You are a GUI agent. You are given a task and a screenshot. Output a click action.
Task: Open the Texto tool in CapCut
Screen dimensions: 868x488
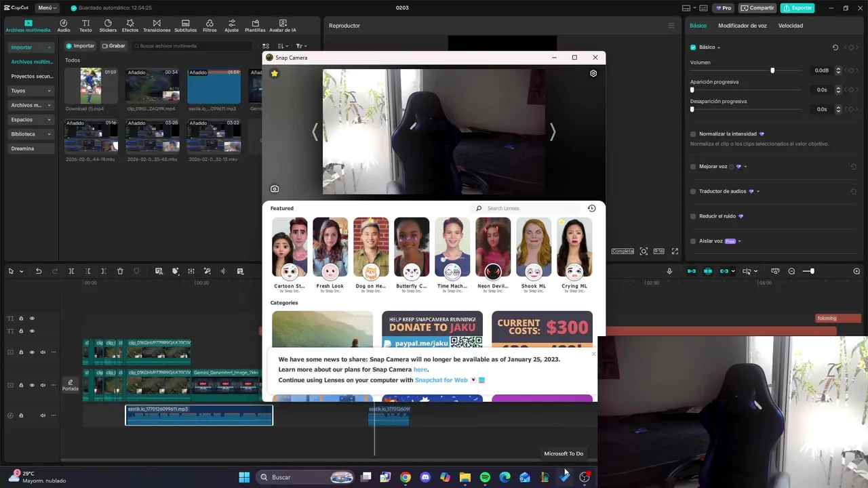pos(85,26)
